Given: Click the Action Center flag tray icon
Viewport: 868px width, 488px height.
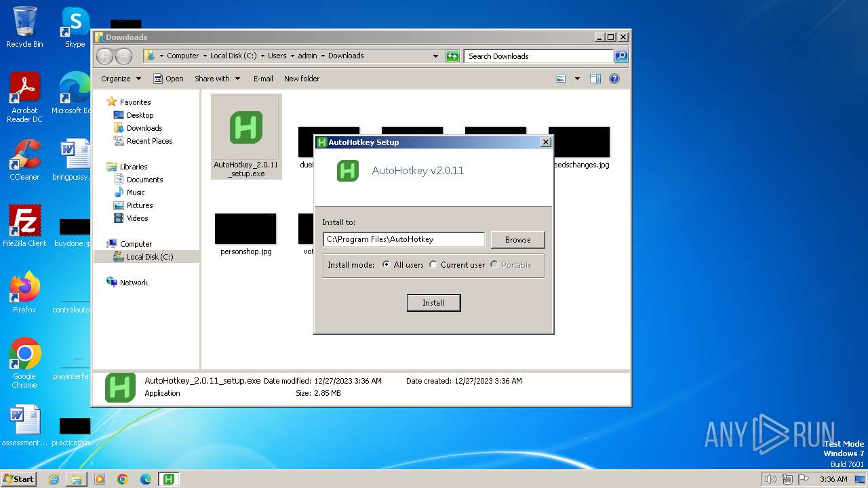Looking at the screenshot, I should click(x=804, y=479).
